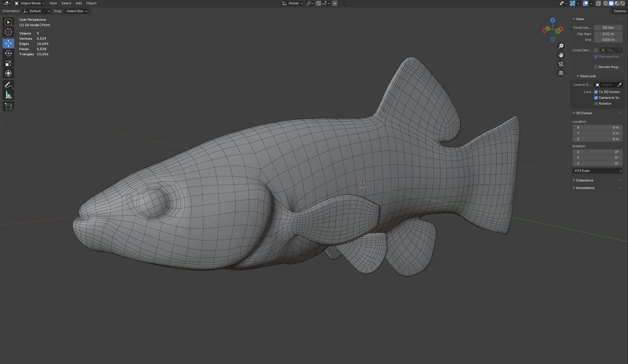Enable Rotation lock checkbox
628x364 pixels.
596,104
